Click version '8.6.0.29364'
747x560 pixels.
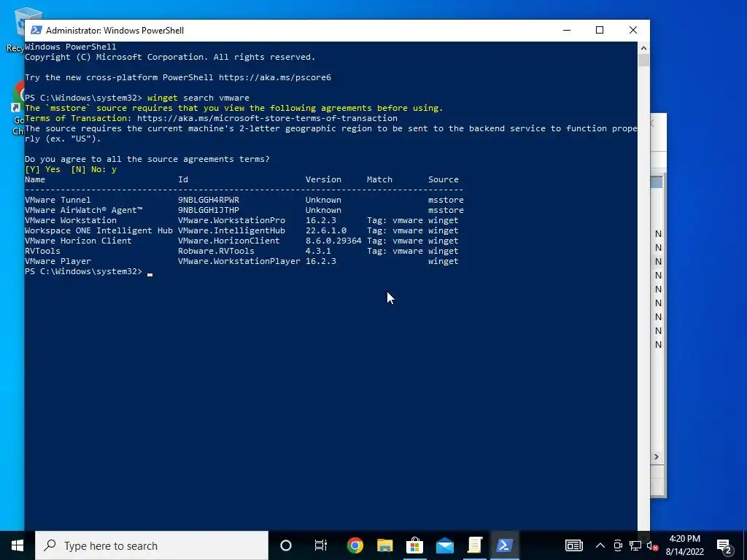click(x=333, y=241)
